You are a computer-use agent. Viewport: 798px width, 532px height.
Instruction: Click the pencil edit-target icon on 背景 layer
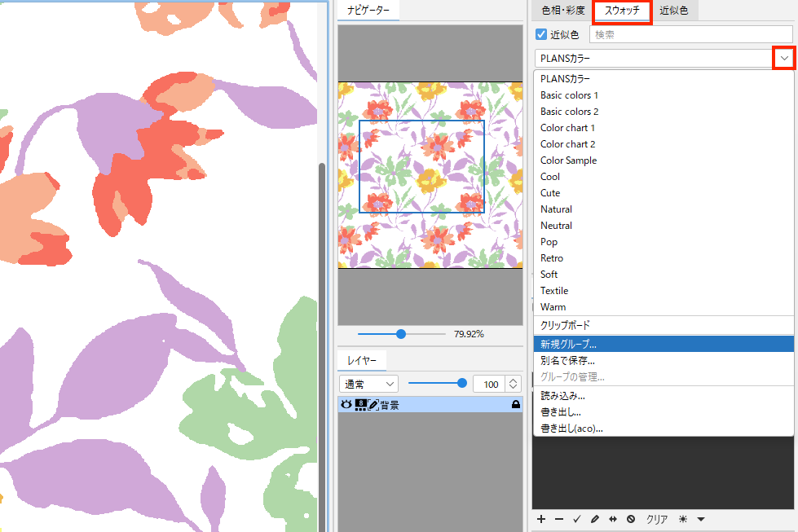373,404
